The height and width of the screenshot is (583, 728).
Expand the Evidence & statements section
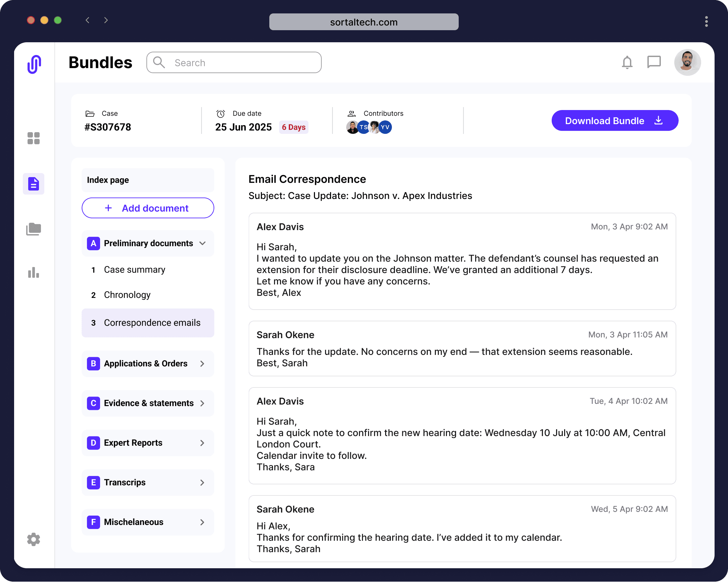(x=202, y=403)
